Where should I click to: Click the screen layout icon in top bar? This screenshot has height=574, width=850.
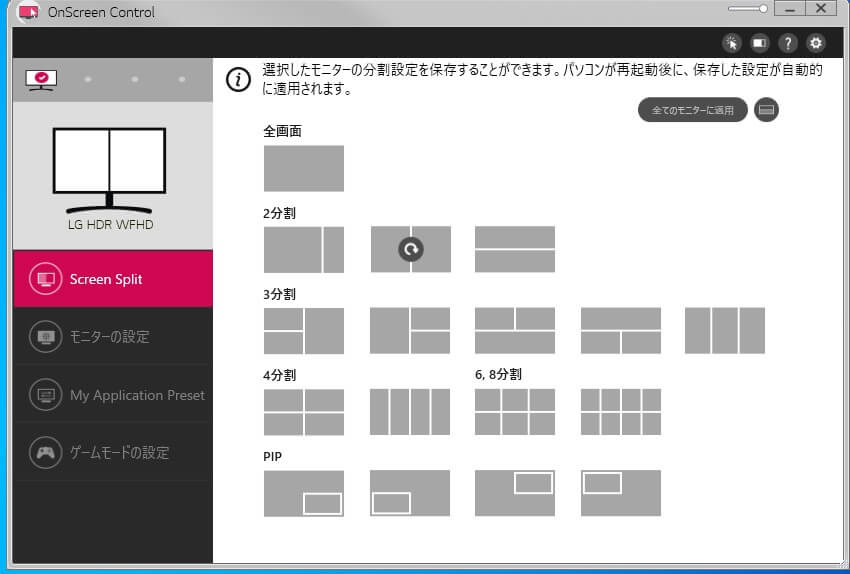click(x=760, y=43)
